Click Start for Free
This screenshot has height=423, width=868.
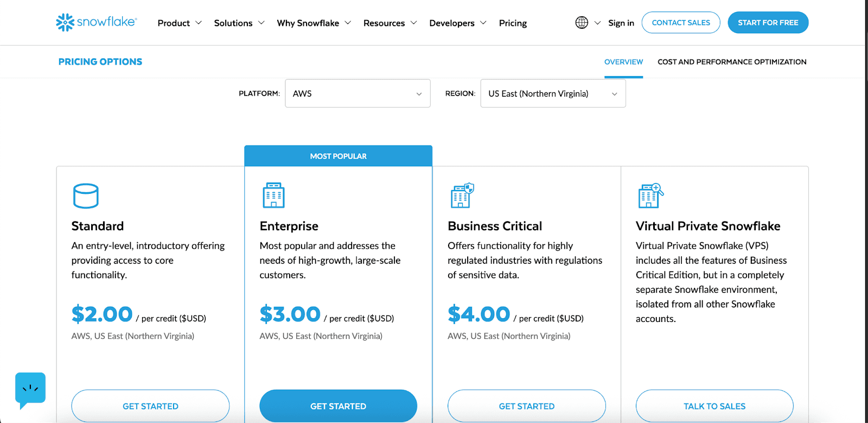click(x=768, y=23)
